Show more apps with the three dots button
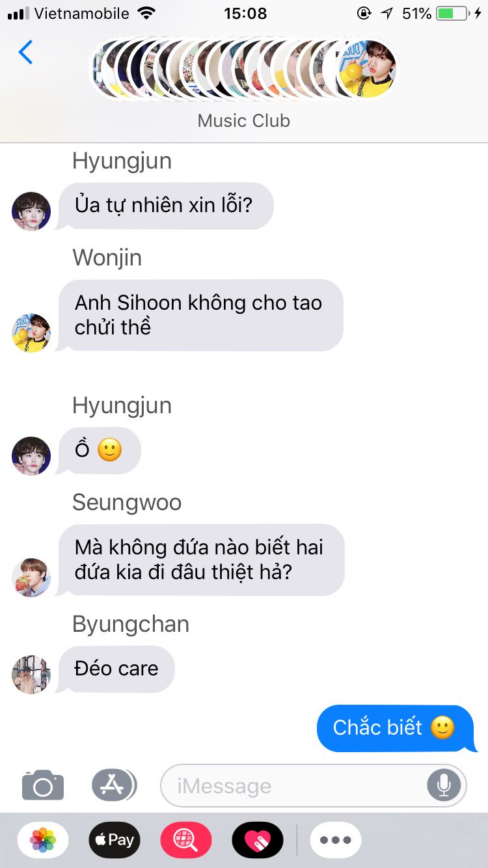This screenshot has height=868, width=488. click(336, 840)
